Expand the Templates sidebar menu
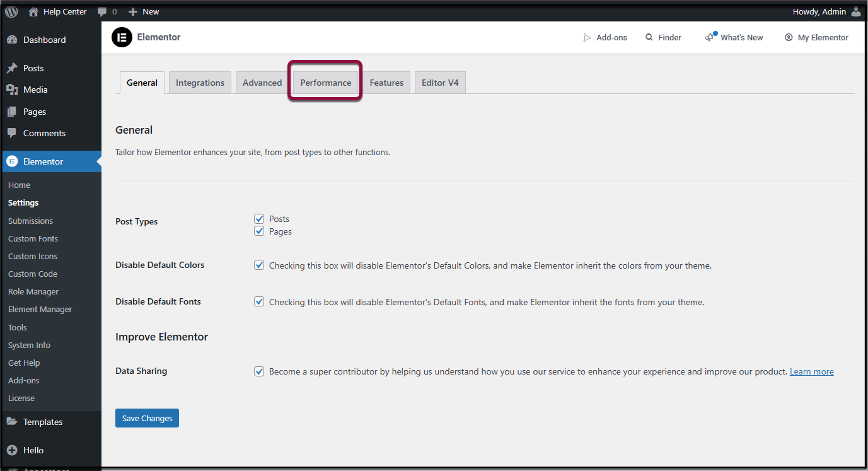868x471 pixels. (42, 422)
